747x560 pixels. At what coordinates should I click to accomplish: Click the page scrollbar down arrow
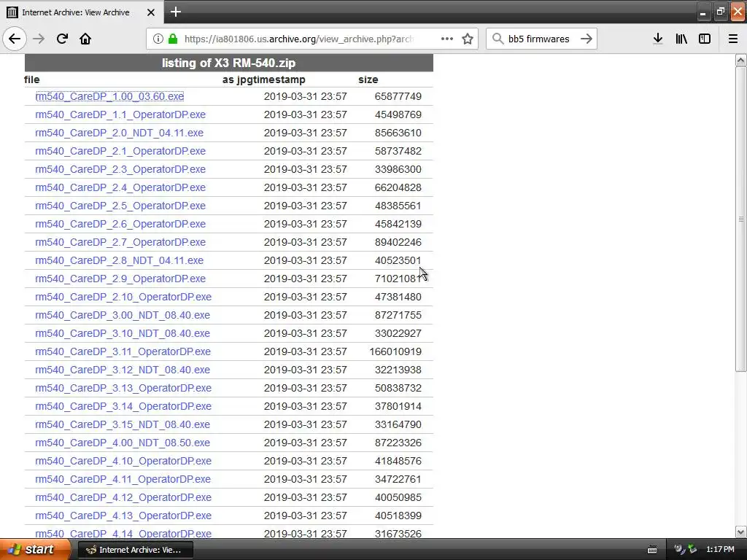tap(741, 532)
